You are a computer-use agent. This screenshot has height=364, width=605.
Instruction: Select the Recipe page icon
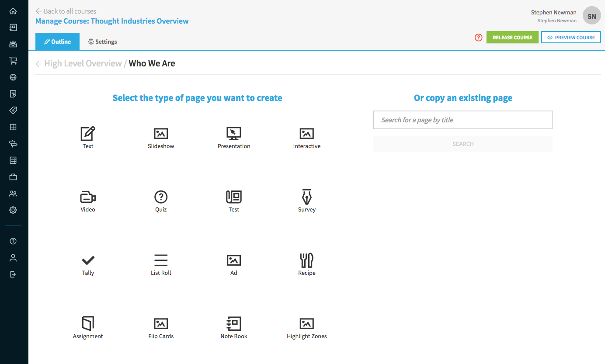(307, 260)
